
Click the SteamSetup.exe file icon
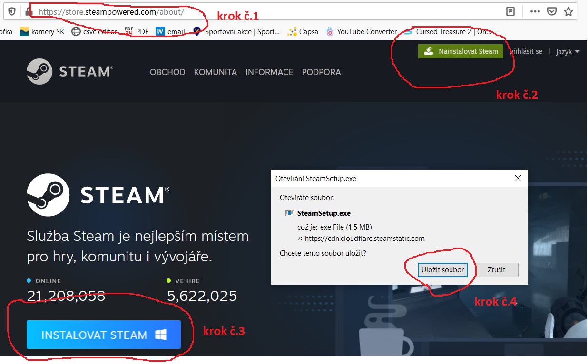(290, 213)
